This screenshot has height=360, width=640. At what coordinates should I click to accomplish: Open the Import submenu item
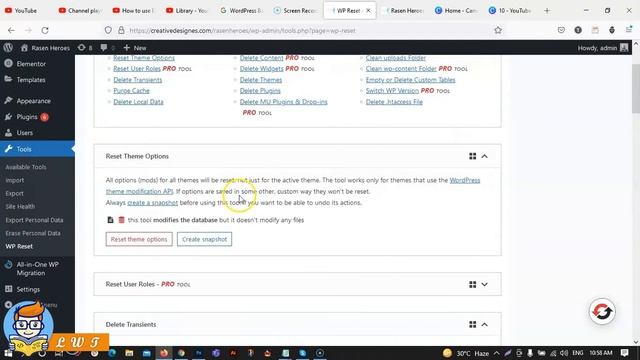(15, 180)
